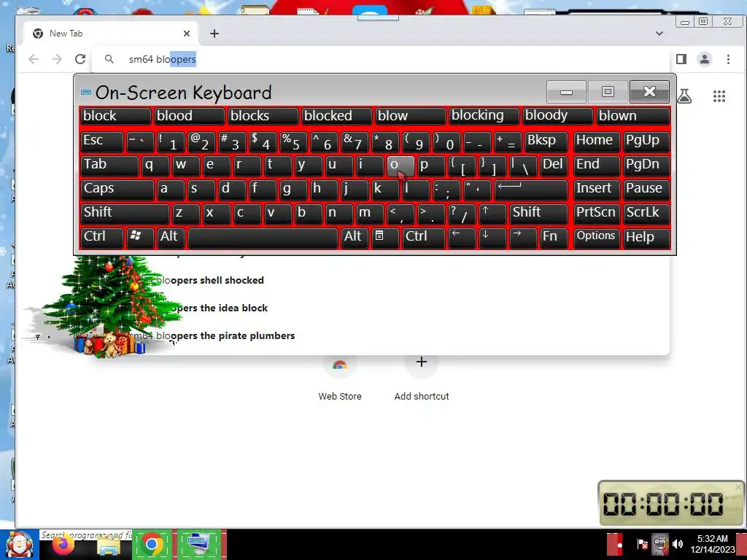Viewport: 747px width, 560px height.
Task: Open Chrome three-dot menu
Action: [x=728, y=59]
